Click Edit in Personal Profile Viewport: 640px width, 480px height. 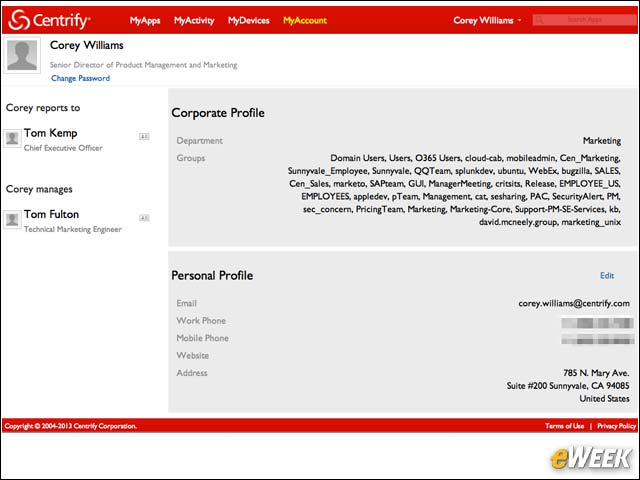[x=607, y=276]
